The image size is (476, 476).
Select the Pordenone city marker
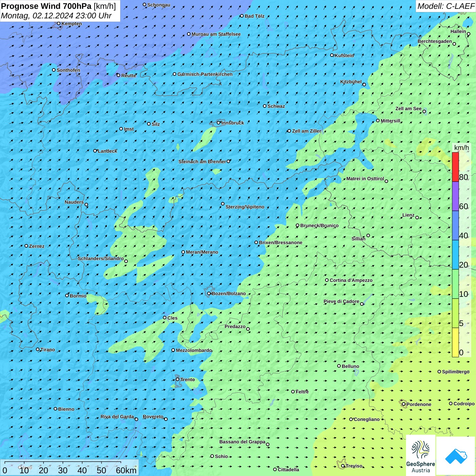(404, 404)
